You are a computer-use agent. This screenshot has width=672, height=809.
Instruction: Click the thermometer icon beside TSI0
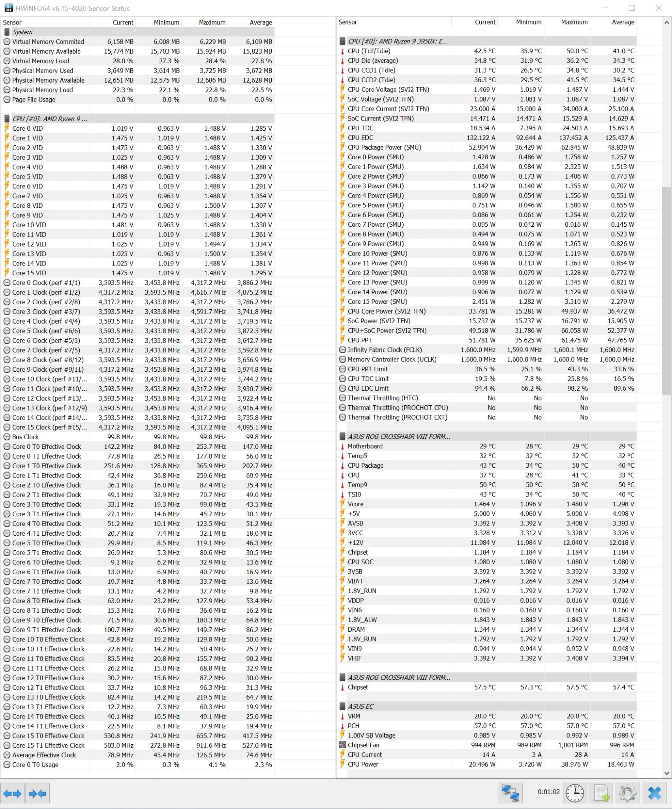pyautogui.click(x=342, y=495)
